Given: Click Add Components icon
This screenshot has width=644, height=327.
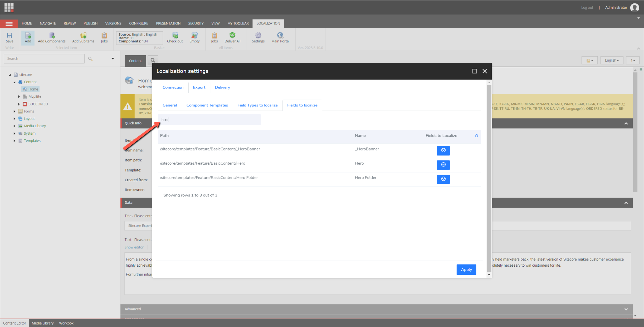Looking at the screenshot, I should coord(52,37).
